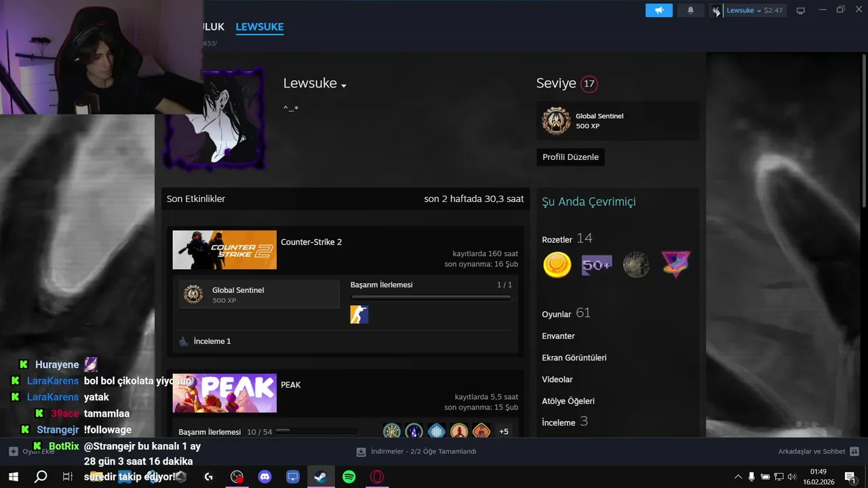Click the second PEAK achievement icon

414,432
